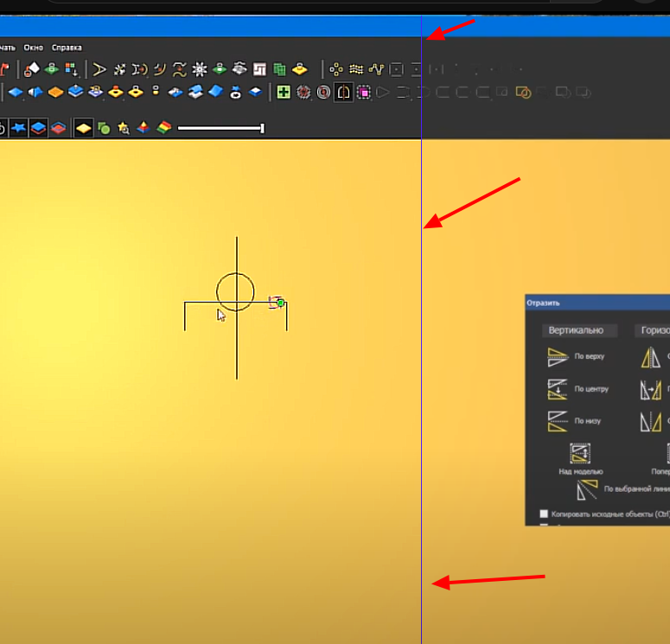Toggle the red and blue outlined layers icon
Image resolution: width=670 pixels, height=644 pixels.
point(59,128)
